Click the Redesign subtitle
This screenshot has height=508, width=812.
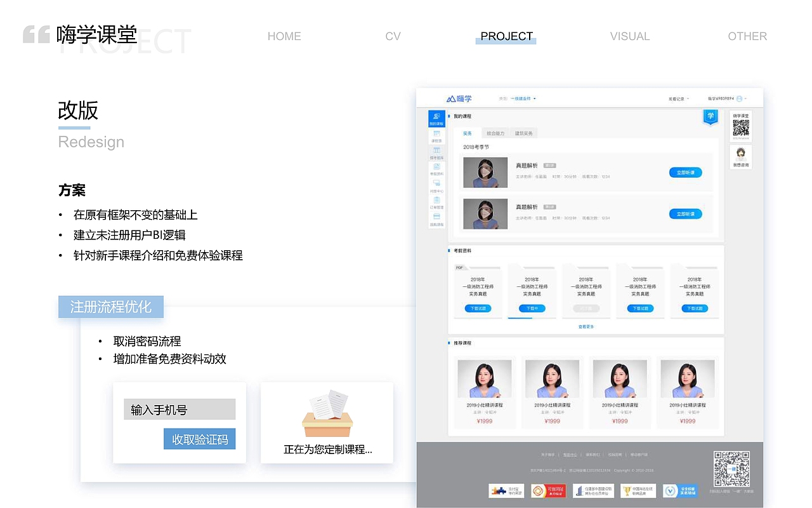click(91, 142)
